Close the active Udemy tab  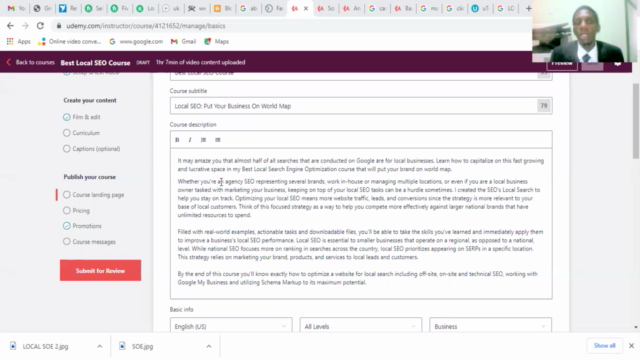[306, 8]
